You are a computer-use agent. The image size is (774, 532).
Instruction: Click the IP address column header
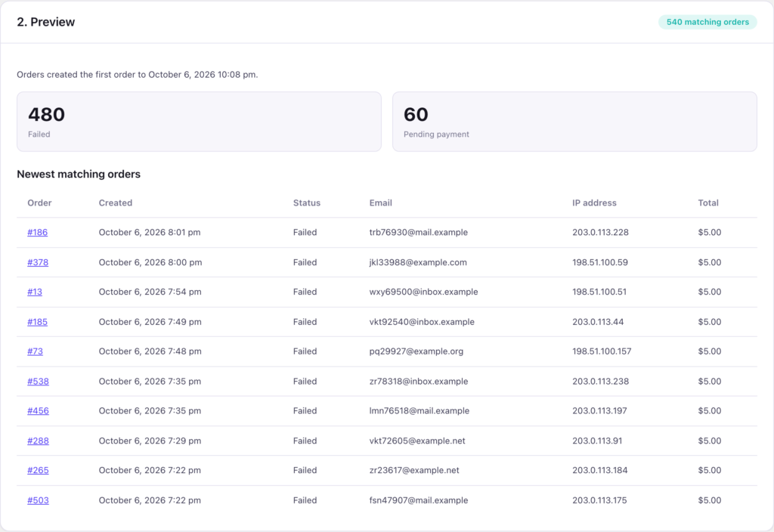pos(594,203)
